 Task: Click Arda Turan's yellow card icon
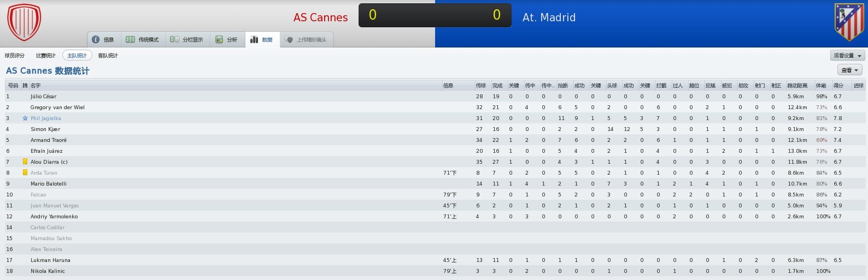pos(25,172)
